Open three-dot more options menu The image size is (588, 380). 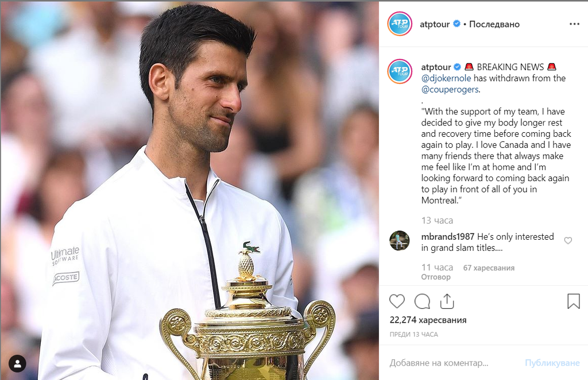[574, 24]
